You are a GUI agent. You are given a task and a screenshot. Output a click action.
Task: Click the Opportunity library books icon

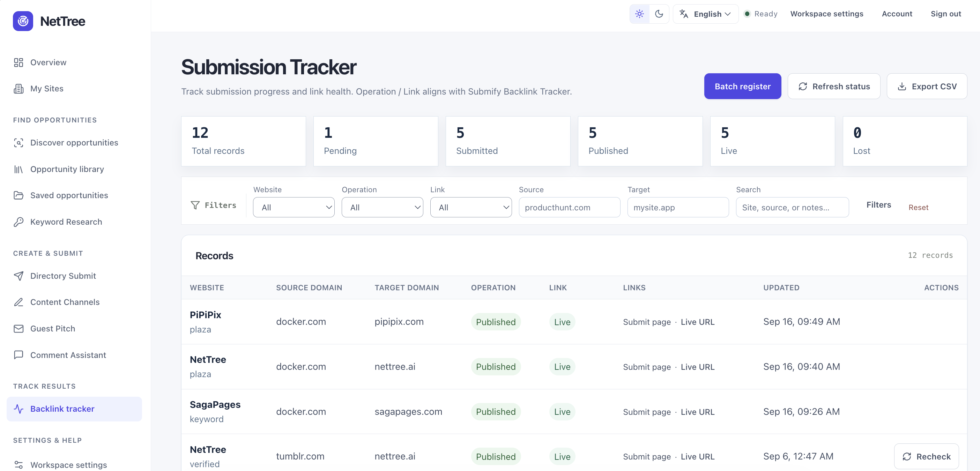18,169
